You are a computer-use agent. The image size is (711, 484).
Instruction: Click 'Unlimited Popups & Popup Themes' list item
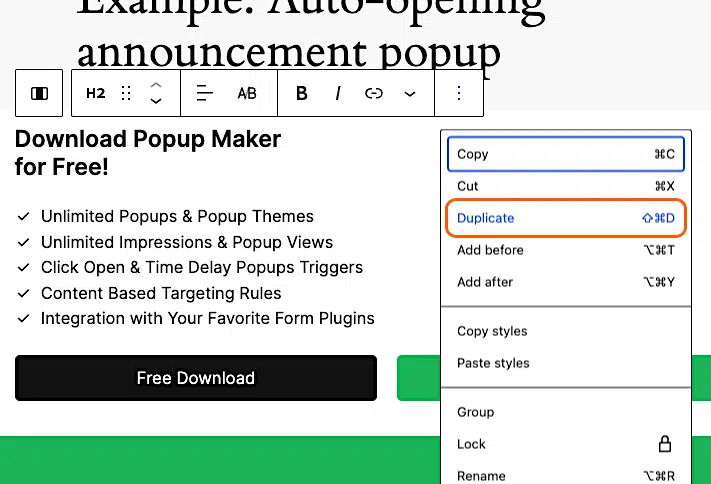(177, 216)
